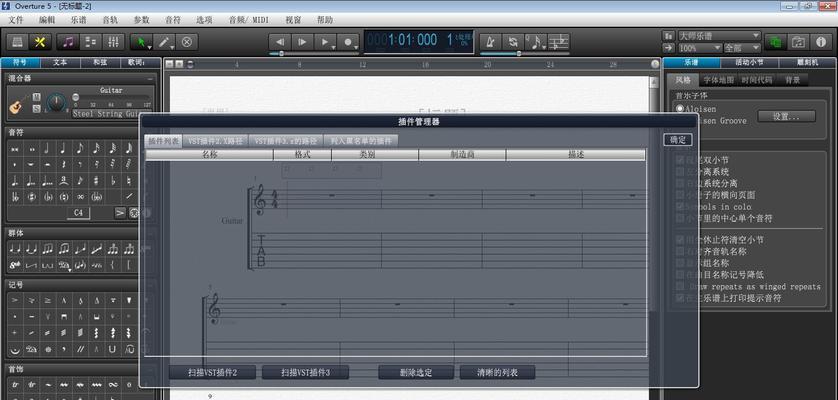Click the C4 pitch field
The image size is (838, 400).
coord(79,213)
